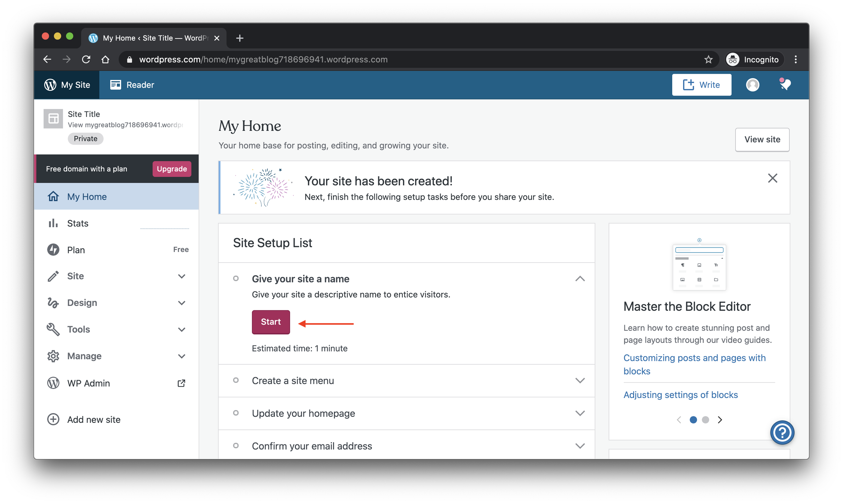Select the Give your site a name task circle
The width and height of the screenshot is (843, 504).
coord(236,278)
